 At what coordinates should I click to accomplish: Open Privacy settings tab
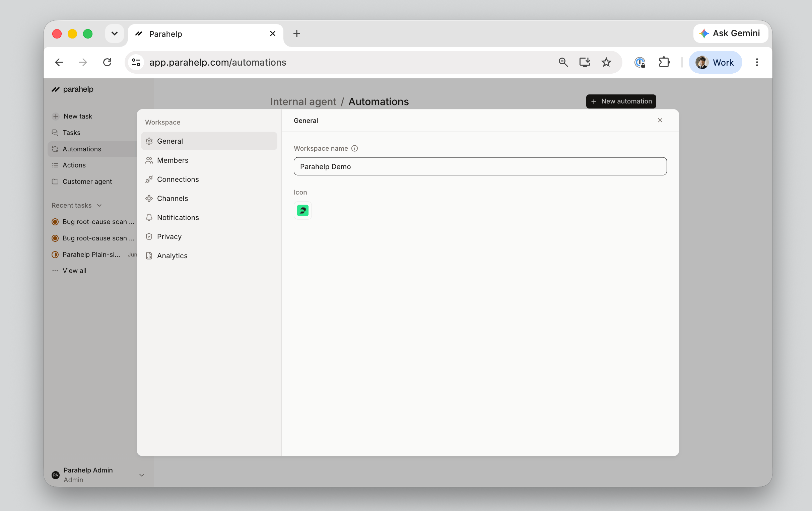(209, 237)
